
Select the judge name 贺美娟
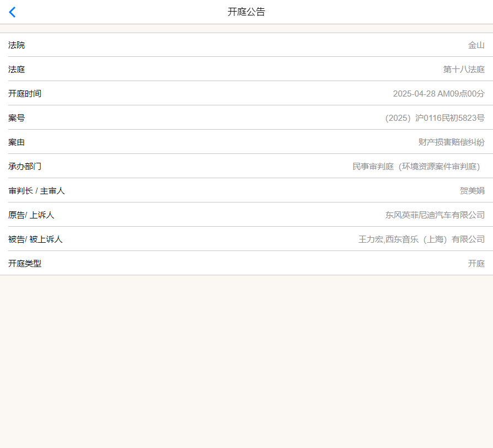472,191
